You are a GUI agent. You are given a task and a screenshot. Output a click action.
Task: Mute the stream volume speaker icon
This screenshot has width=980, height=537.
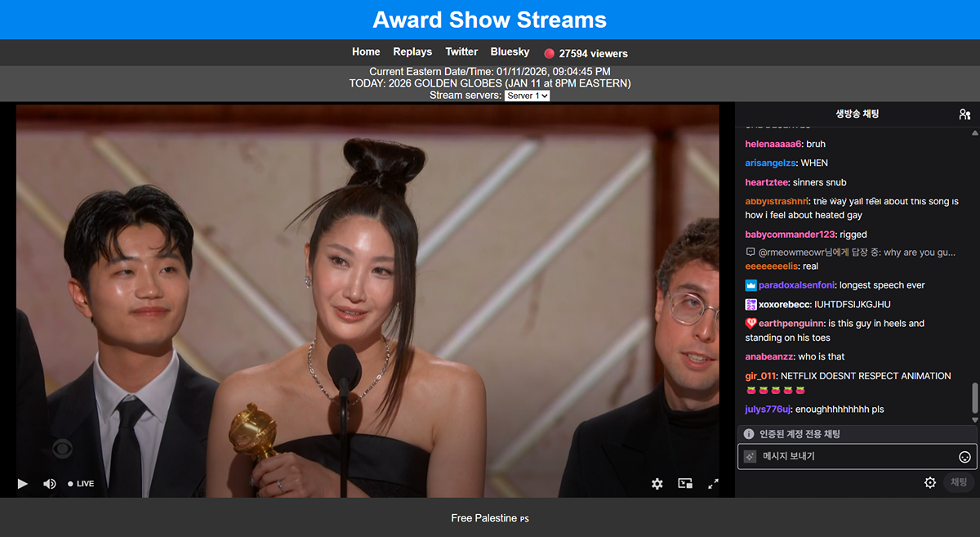click(x=49, y=484)
